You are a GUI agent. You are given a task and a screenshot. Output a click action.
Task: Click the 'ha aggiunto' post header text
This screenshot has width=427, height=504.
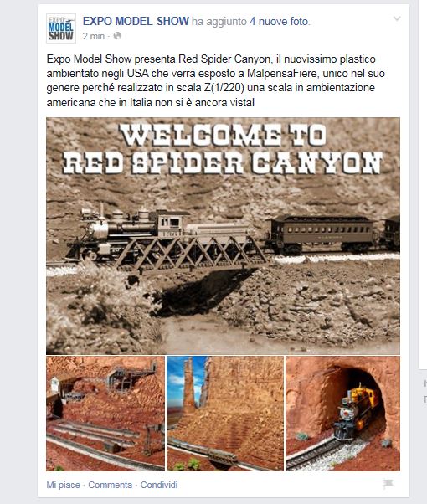click(x=219, y=22)
